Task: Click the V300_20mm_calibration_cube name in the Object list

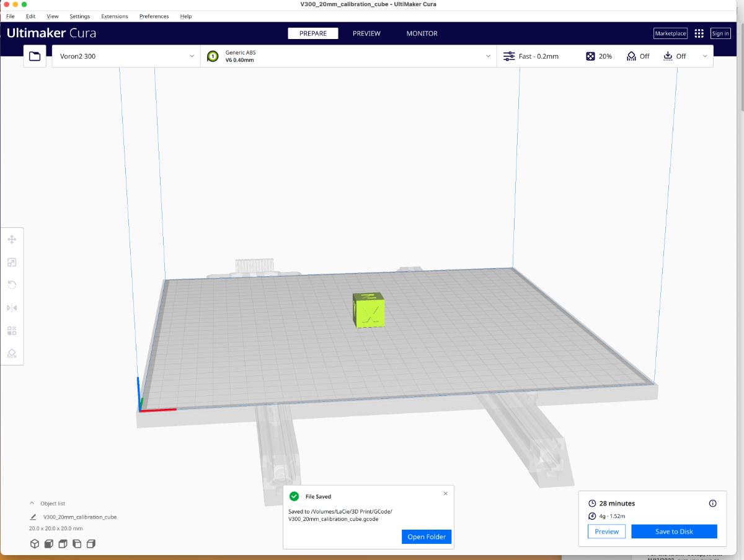Action: [x=80, y=517]
